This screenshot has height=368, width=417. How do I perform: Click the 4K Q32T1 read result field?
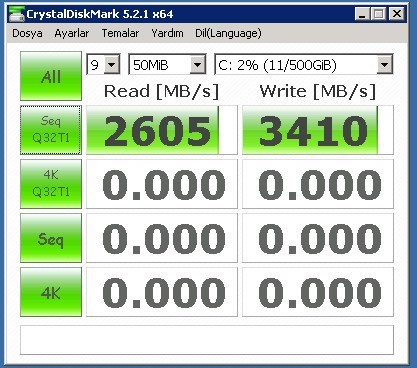coord(162,184)
